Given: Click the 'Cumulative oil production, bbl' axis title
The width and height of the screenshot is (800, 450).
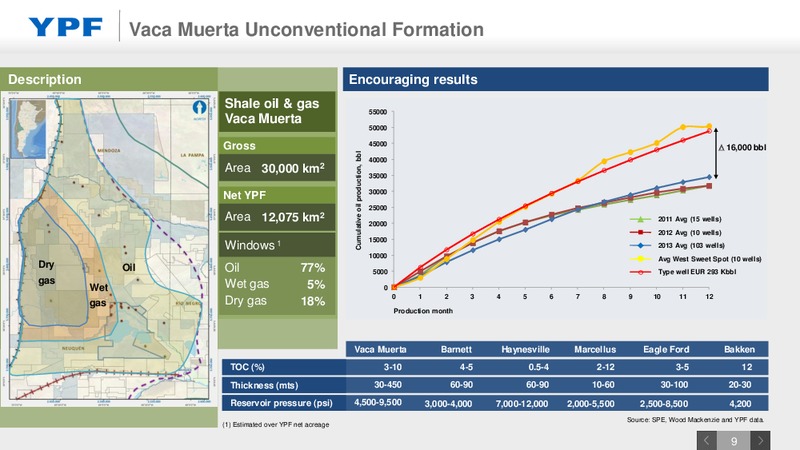Looking at the screenshot, I should [358, 201].
